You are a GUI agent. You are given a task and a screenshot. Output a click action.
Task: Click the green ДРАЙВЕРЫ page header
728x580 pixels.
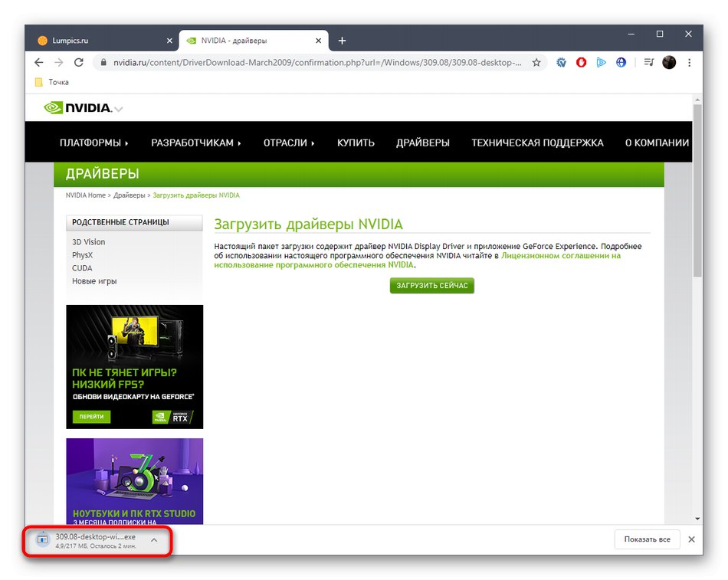pos(359,174)
